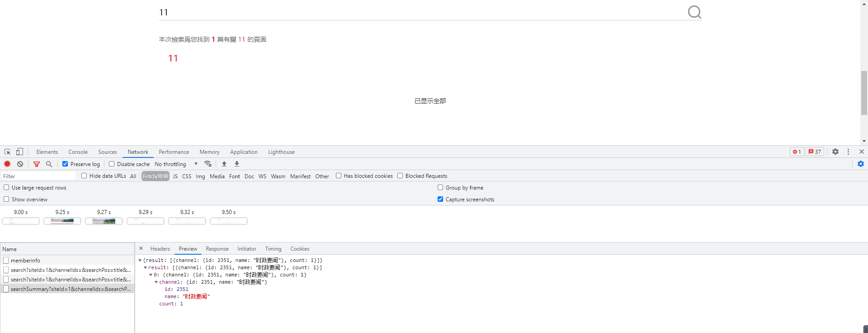
Task: Switch to the Console tab
Action: tap(78, 152)
